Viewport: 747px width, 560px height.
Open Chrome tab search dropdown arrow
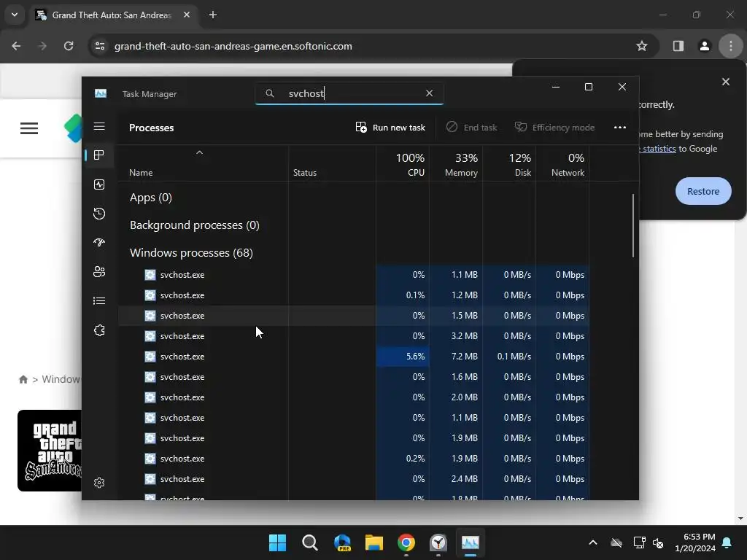coord(15,15)
